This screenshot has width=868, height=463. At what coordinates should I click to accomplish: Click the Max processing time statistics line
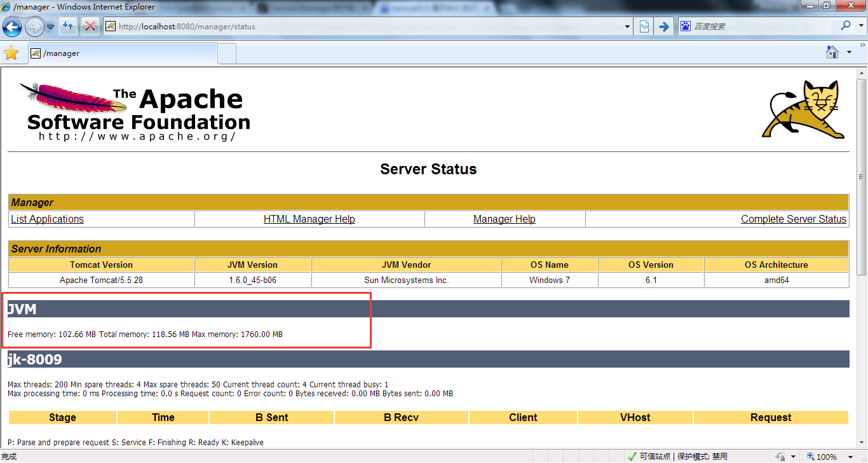pyautogui.click(x=230, y=394)
